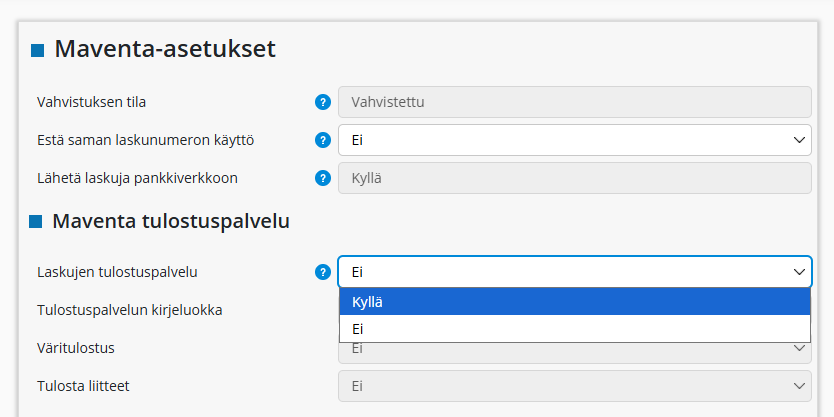
Task: Click the Maventa-asetukset heading text
Action: click(x=165, y=48)
